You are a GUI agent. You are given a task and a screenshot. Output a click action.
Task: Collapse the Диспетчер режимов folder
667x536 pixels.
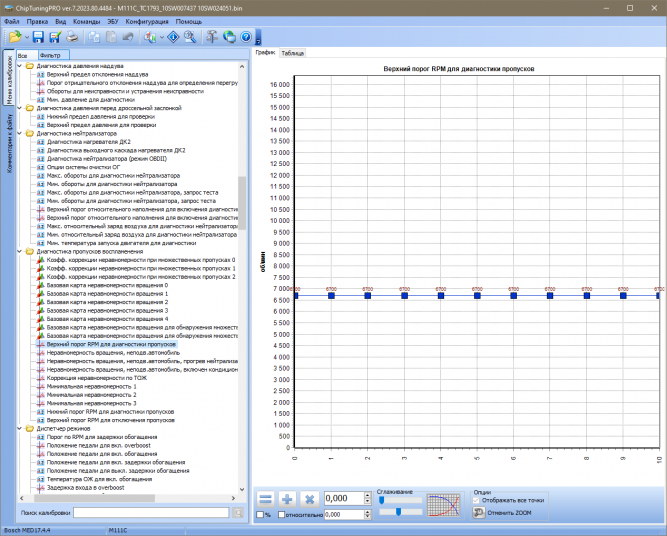(20, 428)
